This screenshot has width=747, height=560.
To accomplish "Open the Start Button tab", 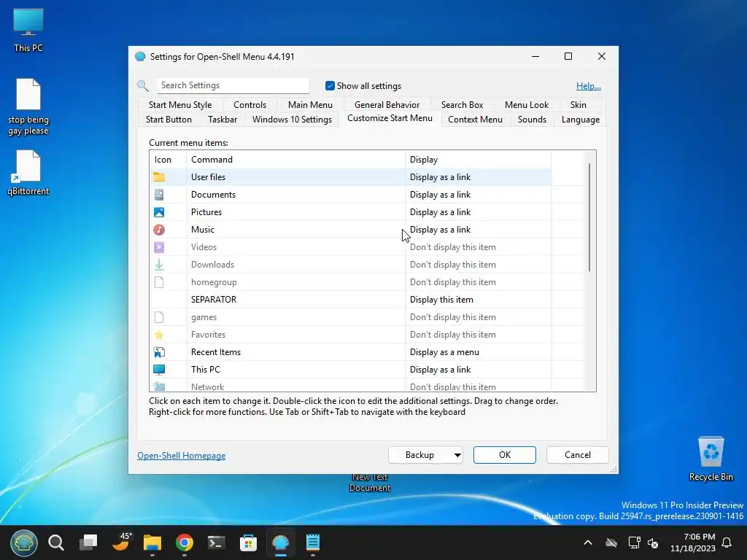I will pyautogui.click(x=169, y=120).
